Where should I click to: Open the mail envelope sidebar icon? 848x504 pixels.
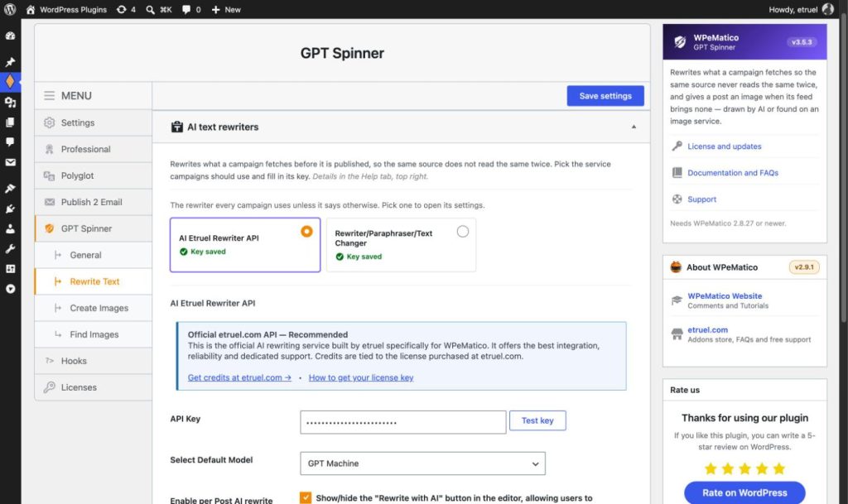[10, 162]
